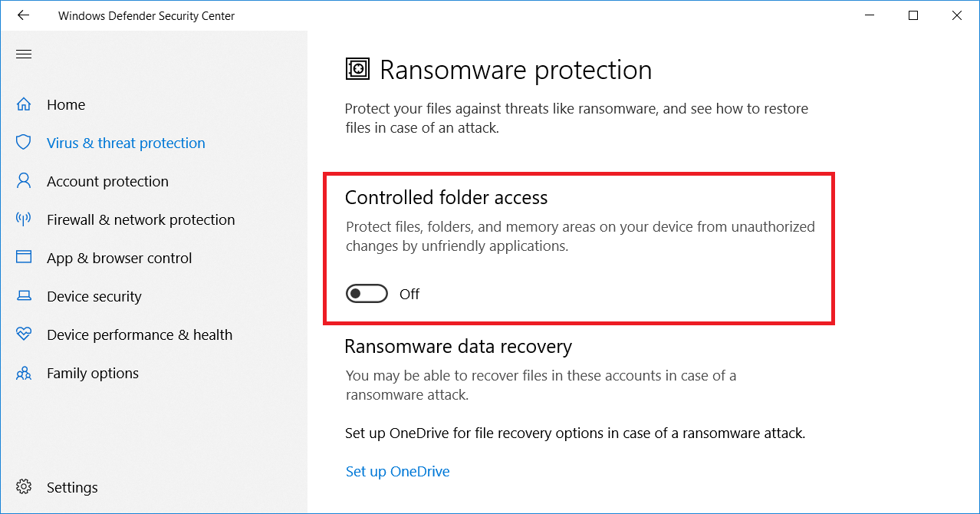Open the Set up OneDrive link
Image resolution: width=980 pixels, height=514 pixels.
coord(397,471)
